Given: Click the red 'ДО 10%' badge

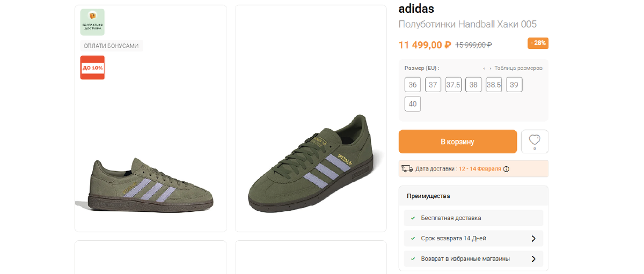Looking at the screenshot, I should pyautogui.click(x=92, y=68).
